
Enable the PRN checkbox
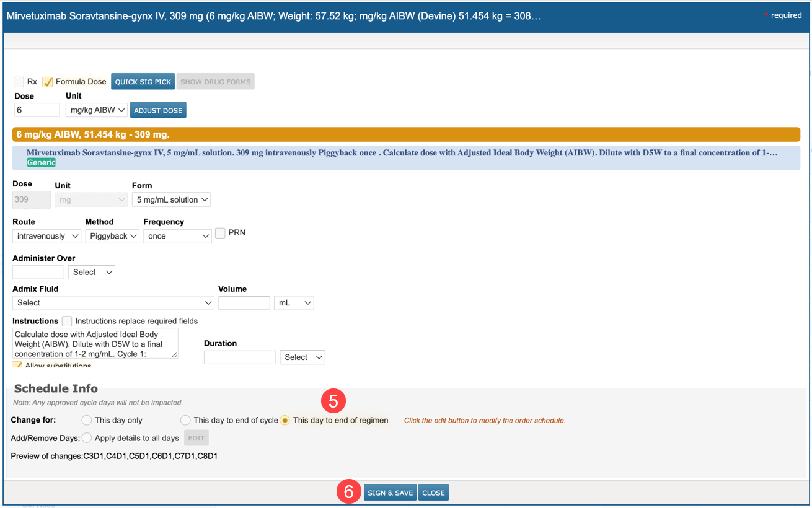tap(221, 233)
